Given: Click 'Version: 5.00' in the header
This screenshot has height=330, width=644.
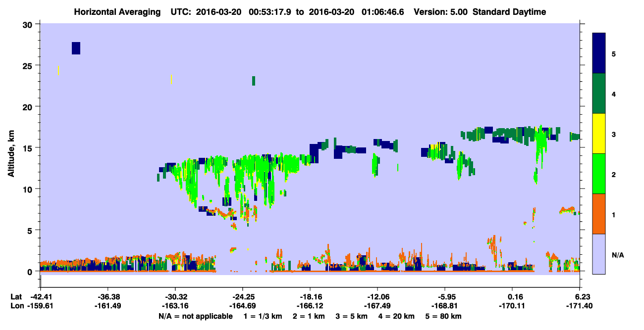Looking at the screenshot, I should click(x=441, y=12).
